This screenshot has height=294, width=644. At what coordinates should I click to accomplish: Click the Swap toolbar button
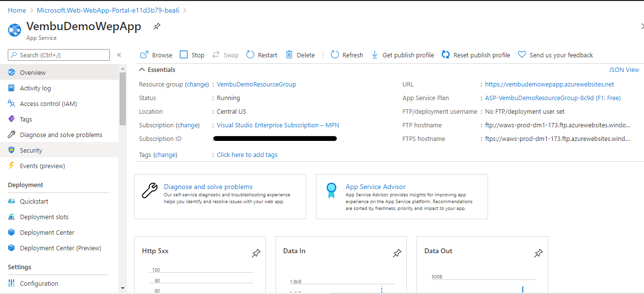pyautogui.click(x=226, y=55)
